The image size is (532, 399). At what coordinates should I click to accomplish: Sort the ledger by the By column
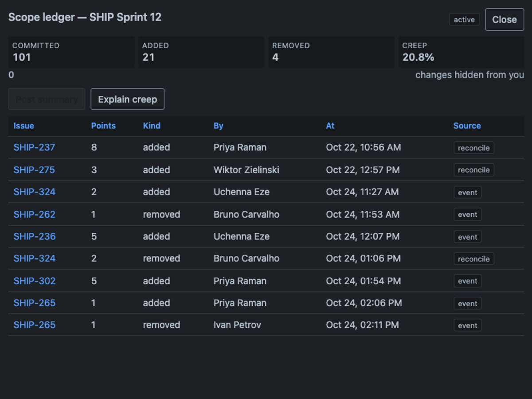219,126
